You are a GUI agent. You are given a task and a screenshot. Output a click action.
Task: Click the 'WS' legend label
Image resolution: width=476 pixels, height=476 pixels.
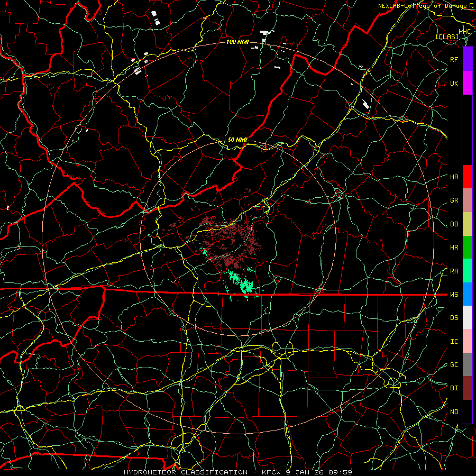click(454, 295)
